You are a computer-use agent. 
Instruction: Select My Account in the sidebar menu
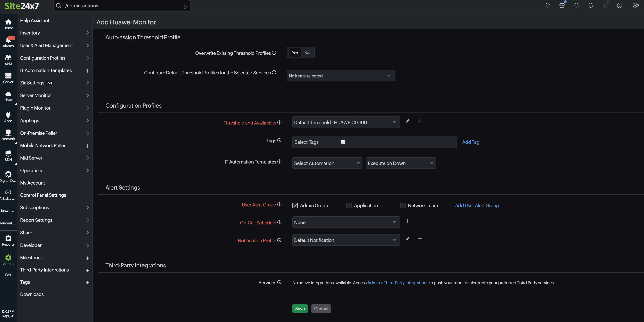click(x=33, y=183)
